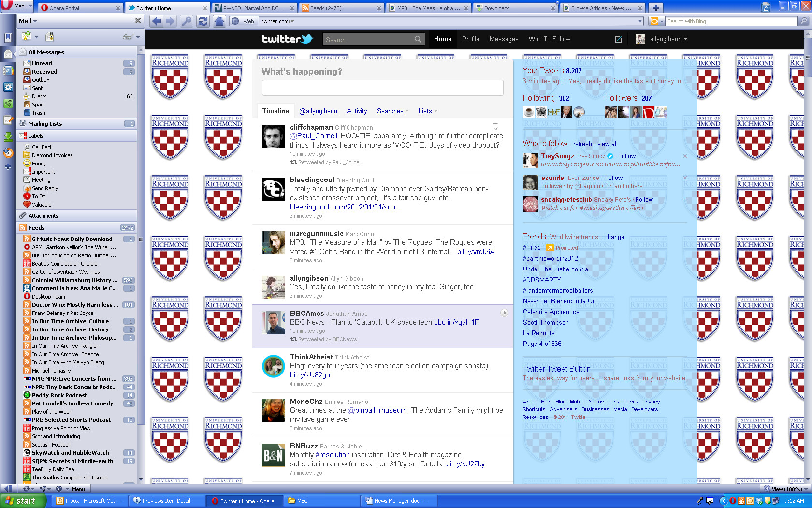812x508 pixels.
Task: Click Twitter's compose new tweet pencil icon
Action: coord(618,39)
